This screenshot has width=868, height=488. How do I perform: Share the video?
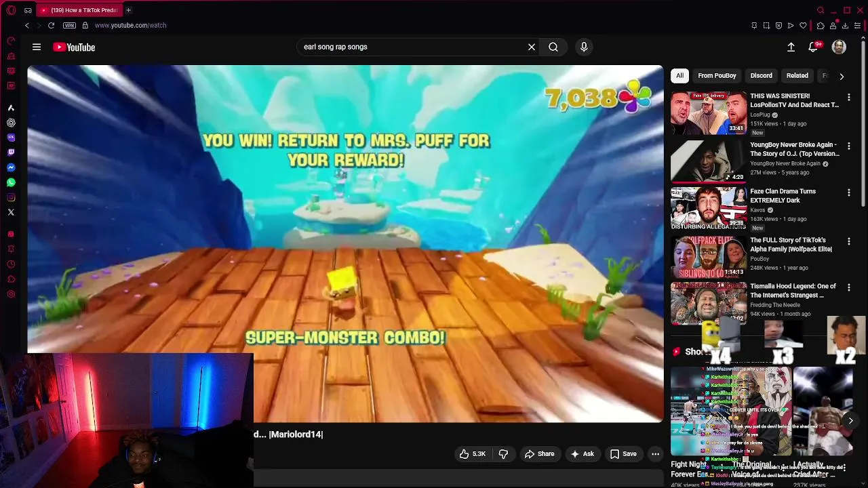(x=539, y=454)
